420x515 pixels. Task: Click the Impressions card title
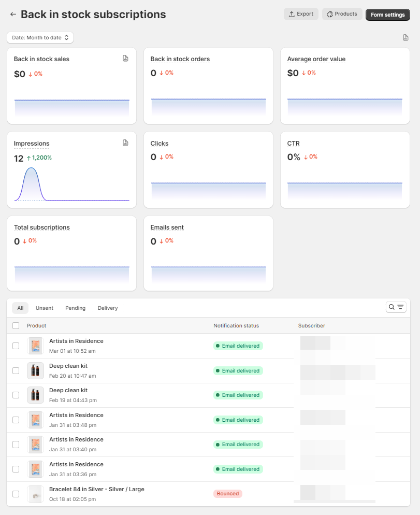(x=32, y=144)
